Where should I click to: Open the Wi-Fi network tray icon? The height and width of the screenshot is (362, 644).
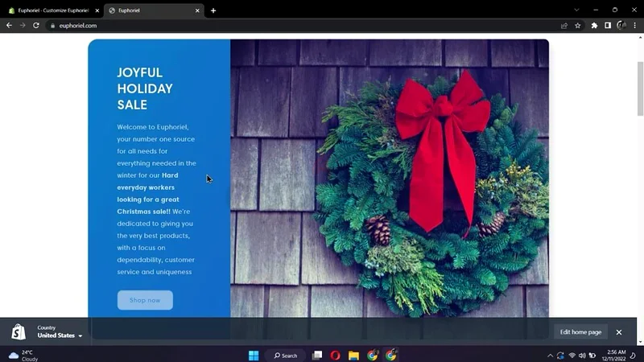pos(572,356)
